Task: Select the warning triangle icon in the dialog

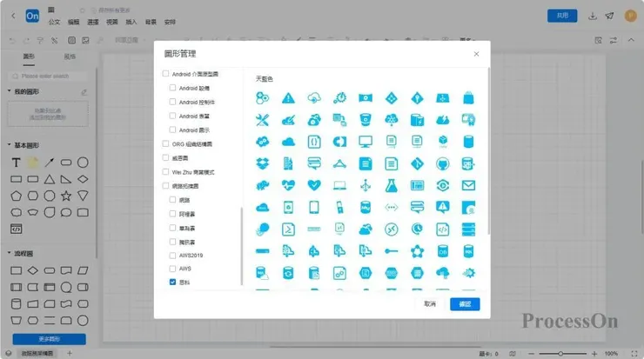Action: pyautogui.click(x=288, y=98)
